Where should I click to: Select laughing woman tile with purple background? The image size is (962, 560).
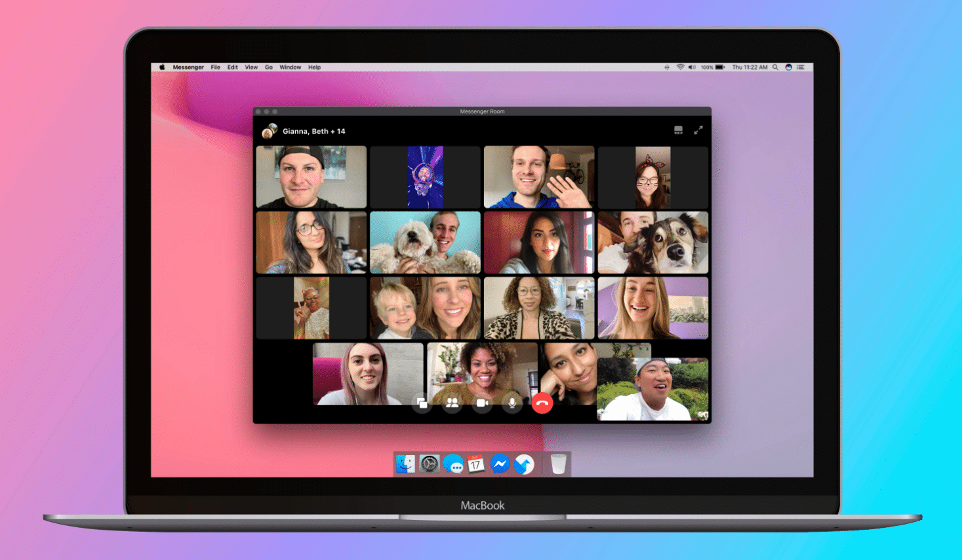[x=653, y=308]
